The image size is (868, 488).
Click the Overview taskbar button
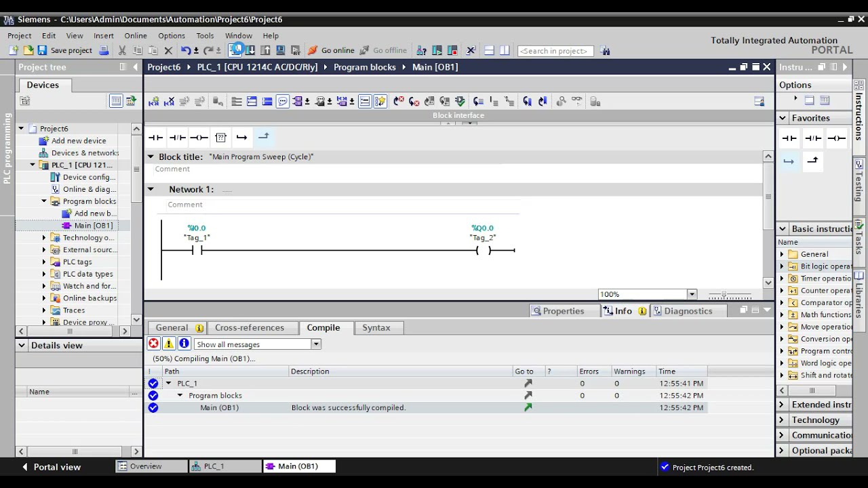point(152,466)
